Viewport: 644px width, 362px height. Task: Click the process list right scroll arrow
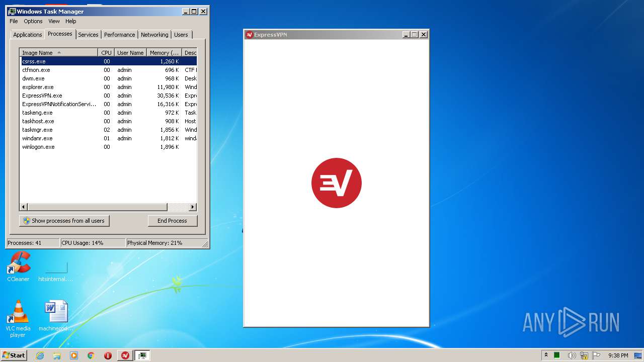(192, 207)
